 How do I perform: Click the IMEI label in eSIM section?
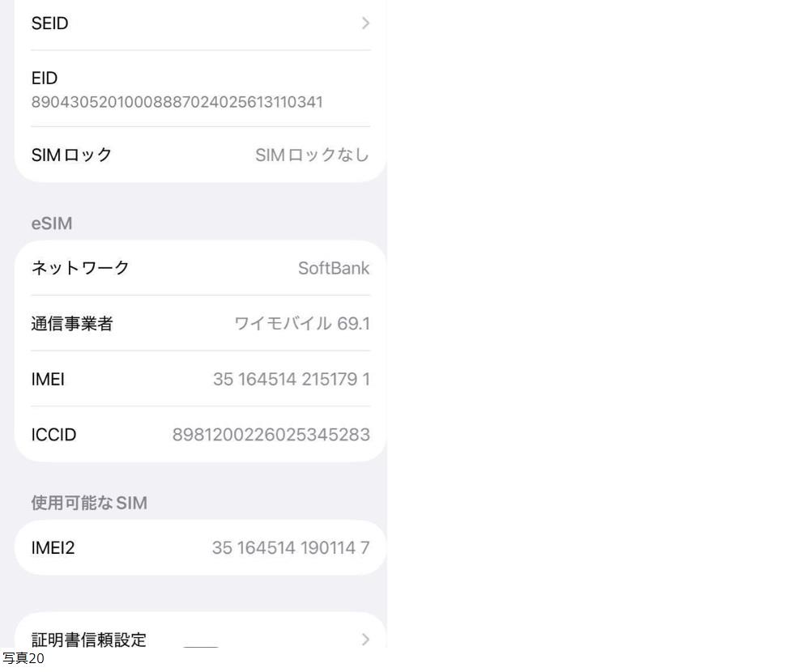coord(47,379)
